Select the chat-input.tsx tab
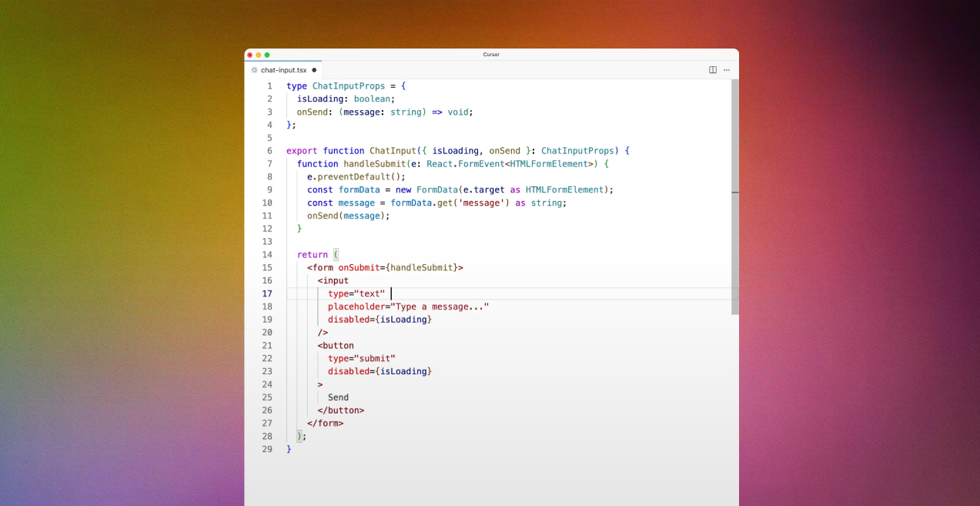 [283, 70]
